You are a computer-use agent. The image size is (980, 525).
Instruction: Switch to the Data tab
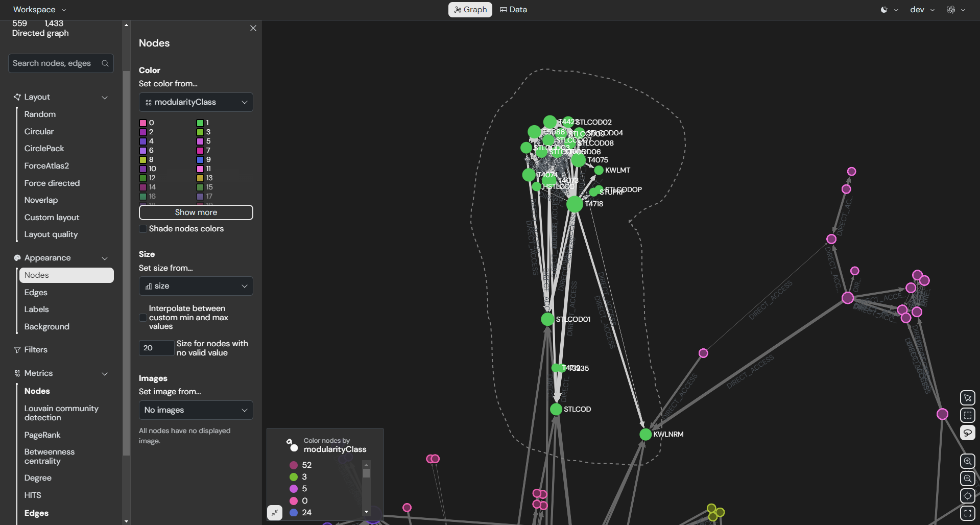coord(513,10)
